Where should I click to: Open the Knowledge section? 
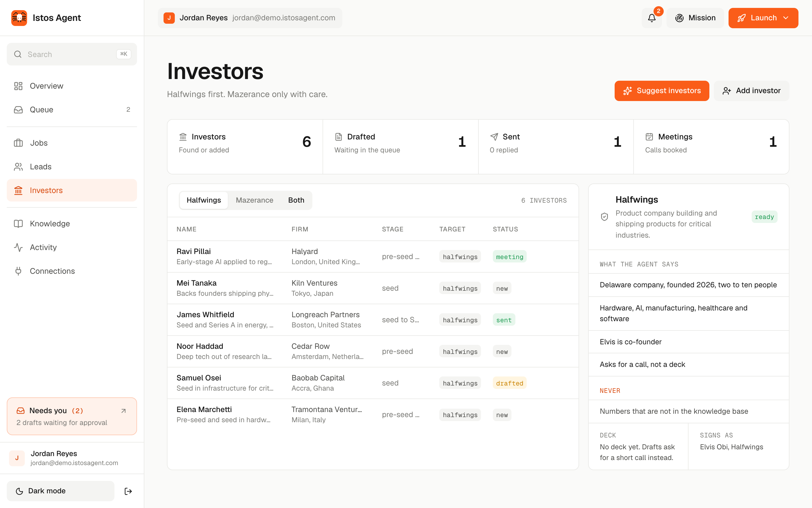pos(72,224)
